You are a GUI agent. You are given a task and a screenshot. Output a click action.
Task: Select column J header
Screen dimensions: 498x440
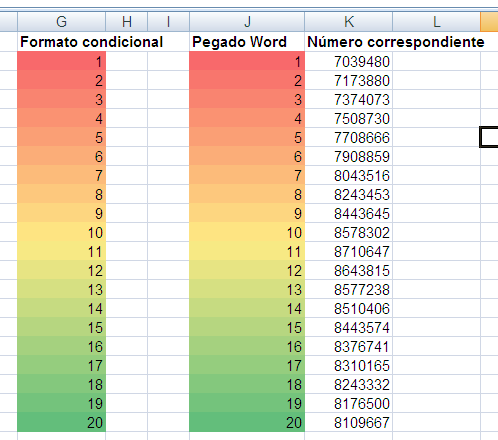click(x=247, y=22)
